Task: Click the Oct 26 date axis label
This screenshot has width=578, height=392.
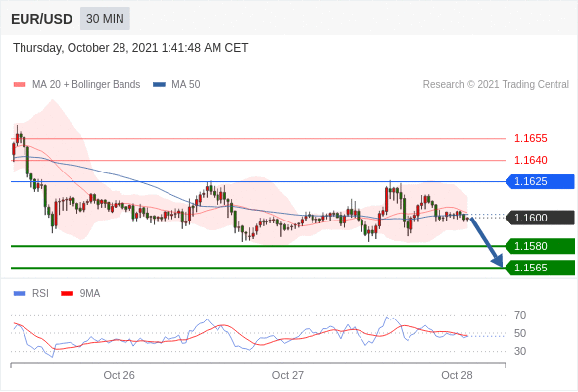Action: pos(120,375)
